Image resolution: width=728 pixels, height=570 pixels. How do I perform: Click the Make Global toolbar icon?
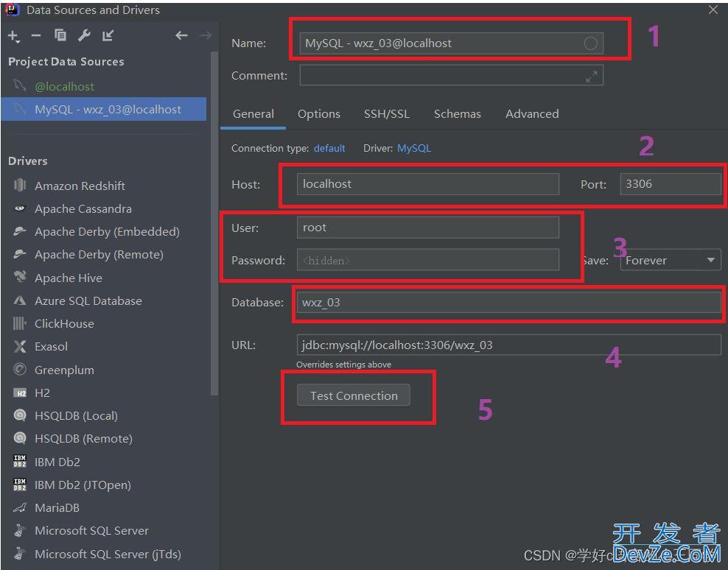point(108,35)
